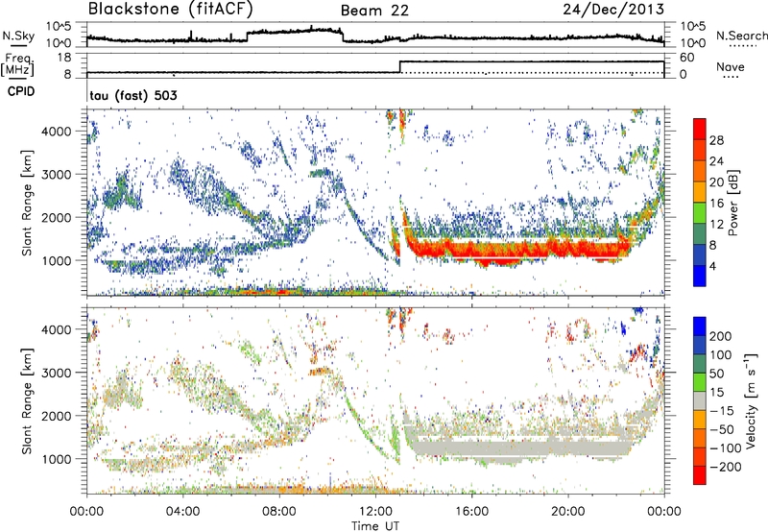
Task: Click the 20:00 time tick label
Action: (567, 512)
